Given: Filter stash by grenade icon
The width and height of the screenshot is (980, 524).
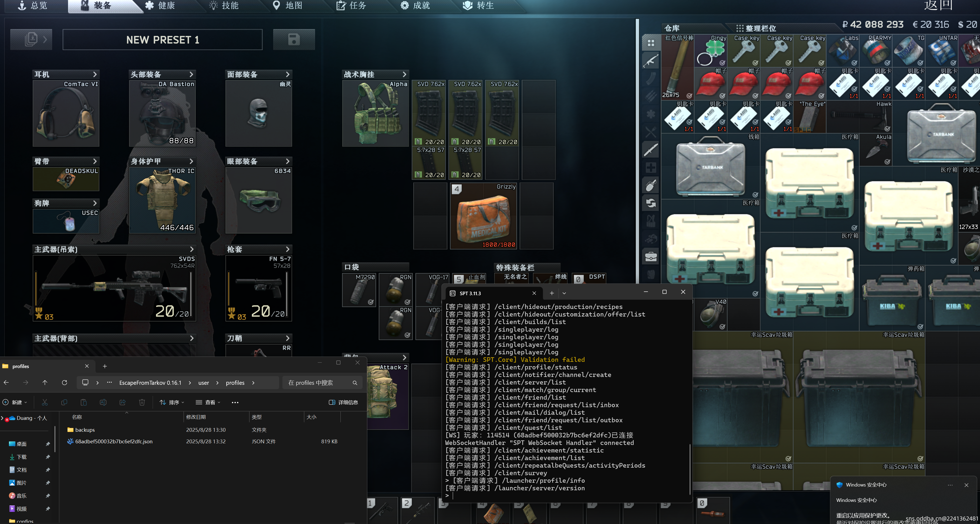Looking at the screenshot, I should 651,186.
